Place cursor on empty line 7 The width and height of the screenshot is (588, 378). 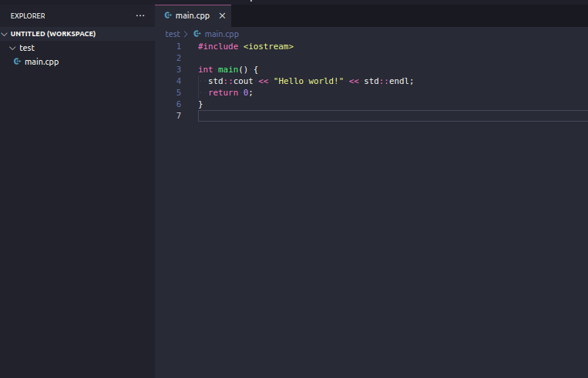point(392,115)
